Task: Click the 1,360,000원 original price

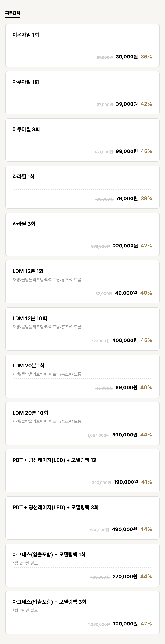Action: pos(99,625)
